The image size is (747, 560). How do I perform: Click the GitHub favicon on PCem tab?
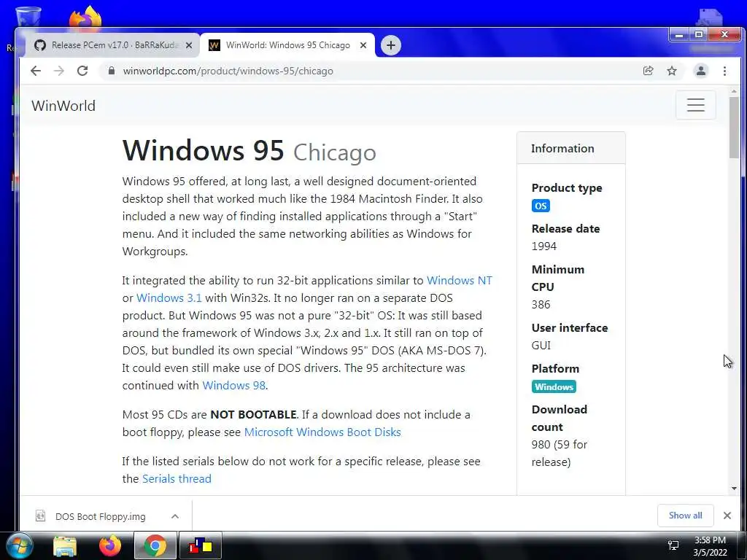40,45
